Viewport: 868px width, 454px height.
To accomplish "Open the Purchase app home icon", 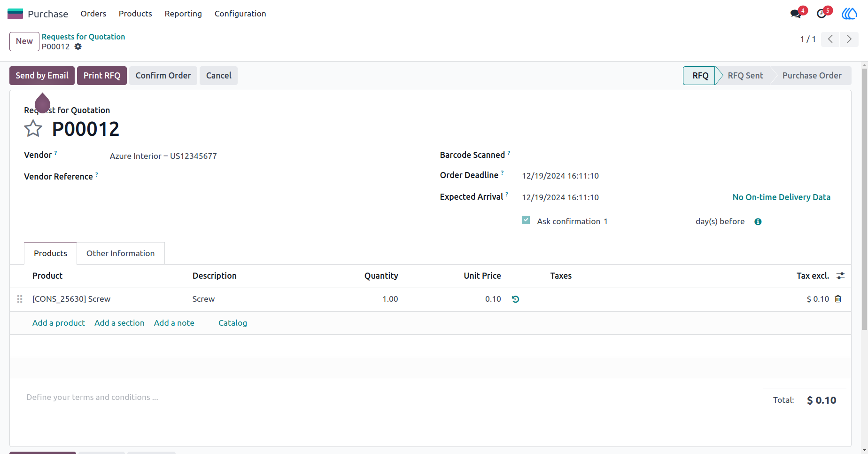I will [15, 14].
